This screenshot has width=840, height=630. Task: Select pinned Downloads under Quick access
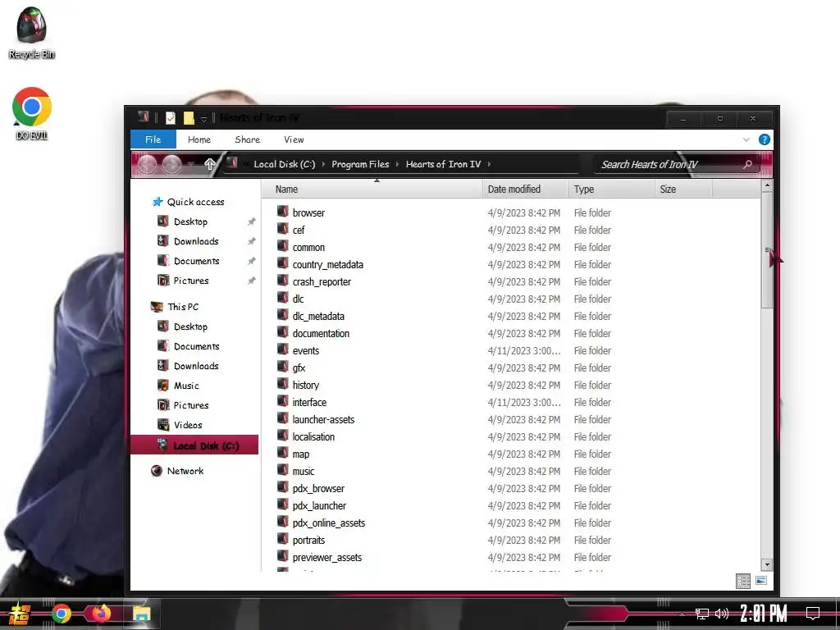196,241
